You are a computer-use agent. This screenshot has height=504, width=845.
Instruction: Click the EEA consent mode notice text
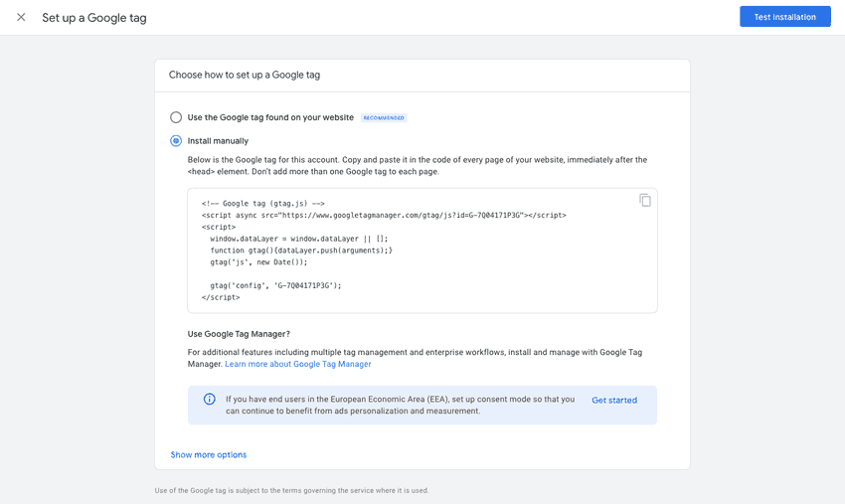pyautogui.click(x=400, y=405)
